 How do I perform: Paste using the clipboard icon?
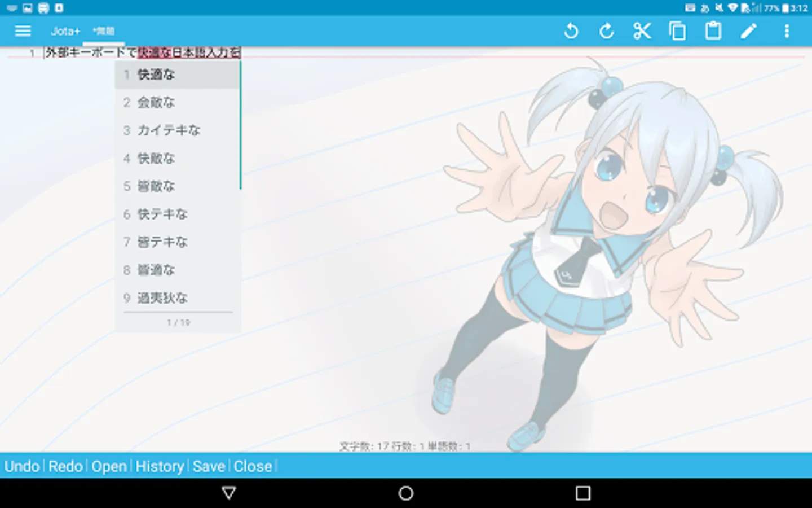point(713,31)
